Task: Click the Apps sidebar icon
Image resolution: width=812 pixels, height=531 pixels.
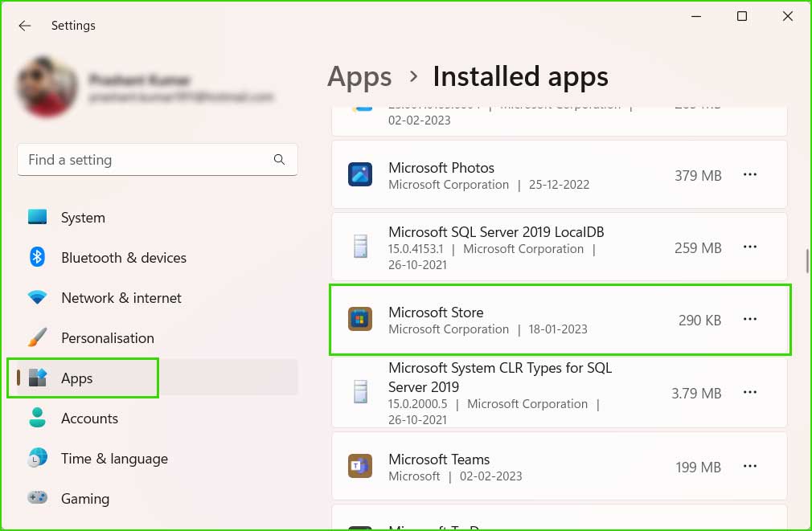Action: 37,378
